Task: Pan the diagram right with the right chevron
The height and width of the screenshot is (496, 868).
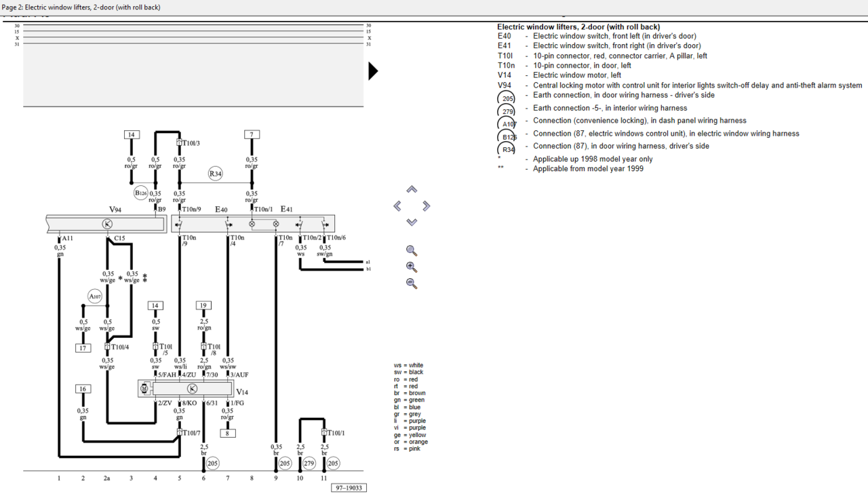Action: point(426,206)
